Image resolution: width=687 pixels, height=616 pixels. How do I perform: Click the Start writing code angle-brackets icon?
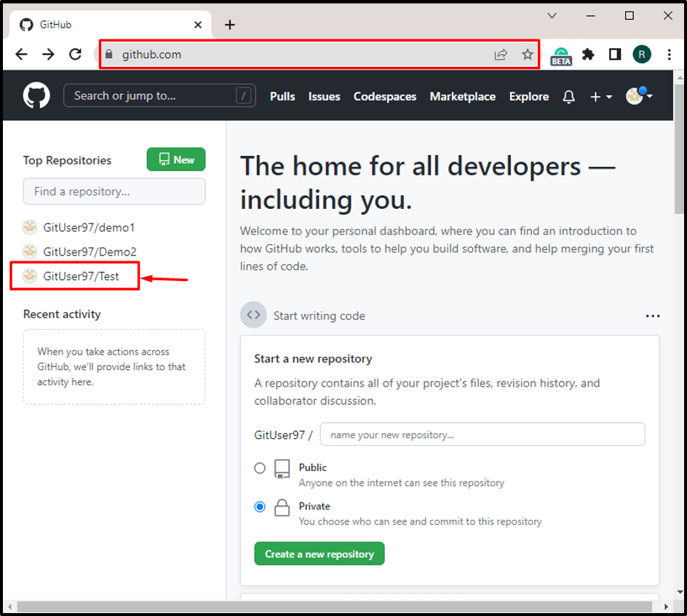pos(253,315)
